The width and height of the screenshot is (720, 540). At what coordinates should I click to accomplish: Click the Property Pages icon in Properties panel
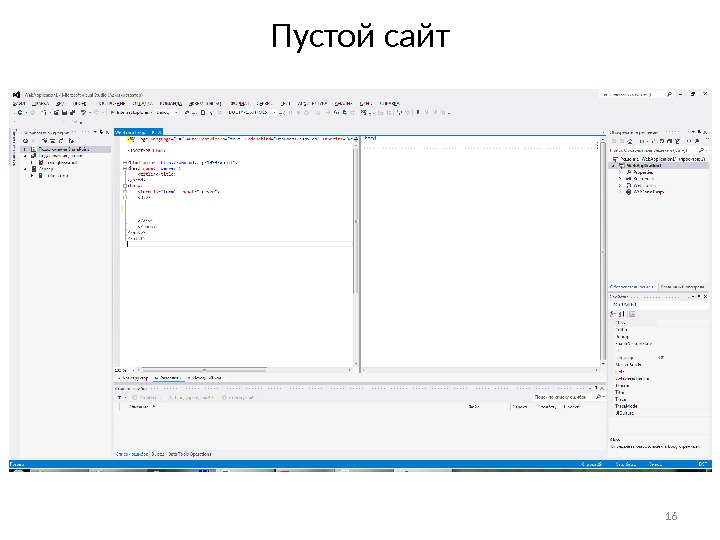click(632, 314)
